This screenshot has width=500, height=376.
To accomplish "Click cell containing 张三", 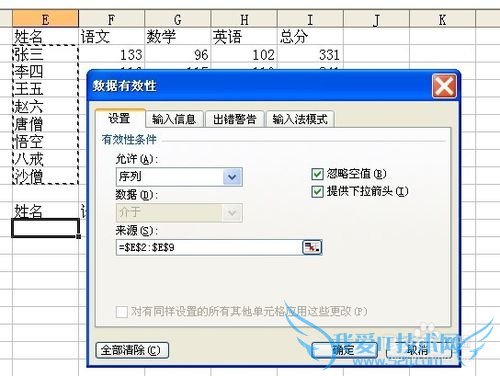I will 45,54.
